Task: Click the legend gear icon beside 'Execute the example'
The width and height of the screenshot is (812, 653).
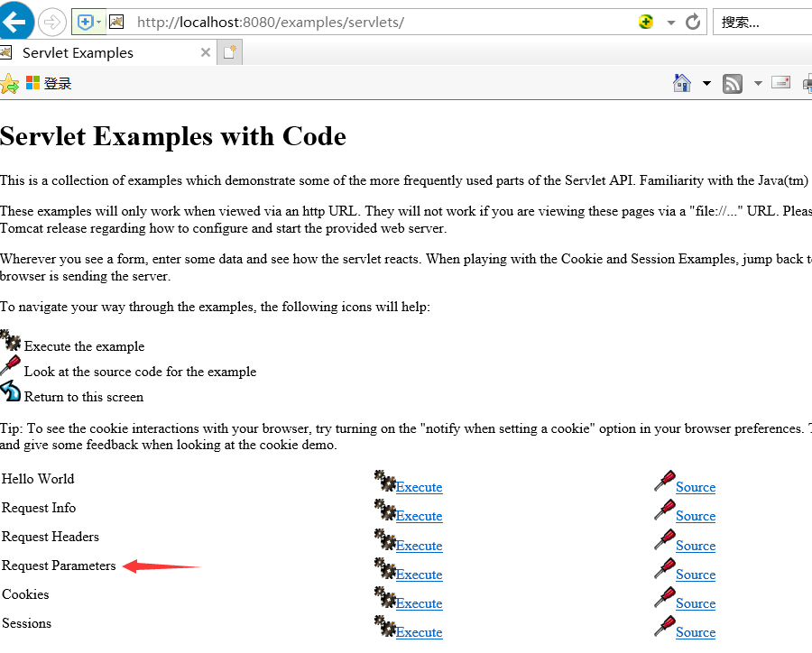Action: [x=10, y=340]
